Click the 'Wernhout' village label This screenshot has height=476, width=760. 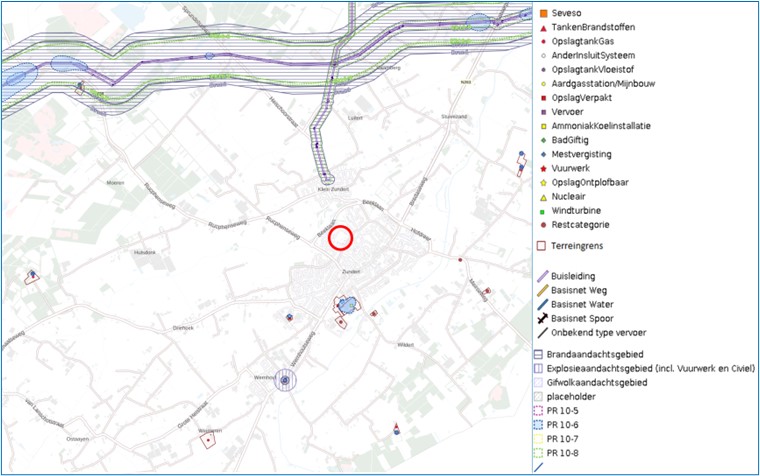pos(265,378)
